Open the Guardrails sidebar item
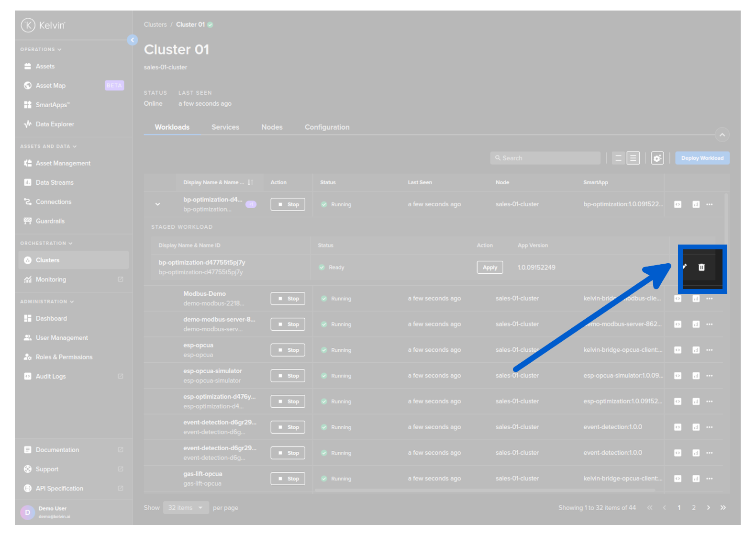Image resolution: width=756 pixels, height=536 pixels. (50, 221)
